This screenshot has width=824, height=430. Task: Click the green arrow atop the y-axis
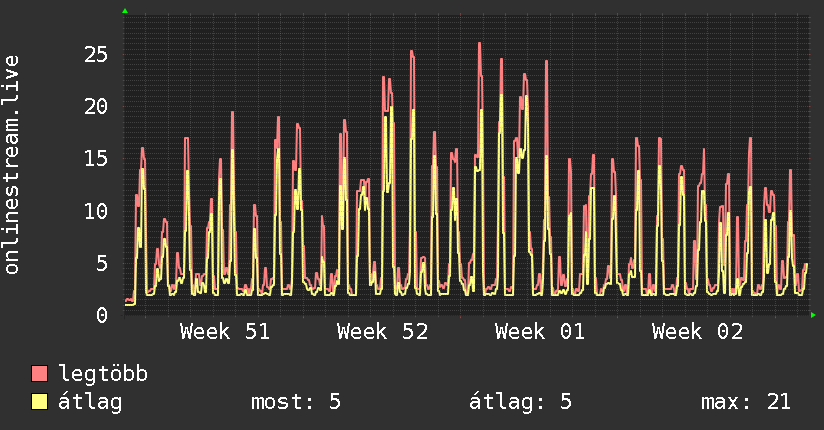[x=125, y=11]
